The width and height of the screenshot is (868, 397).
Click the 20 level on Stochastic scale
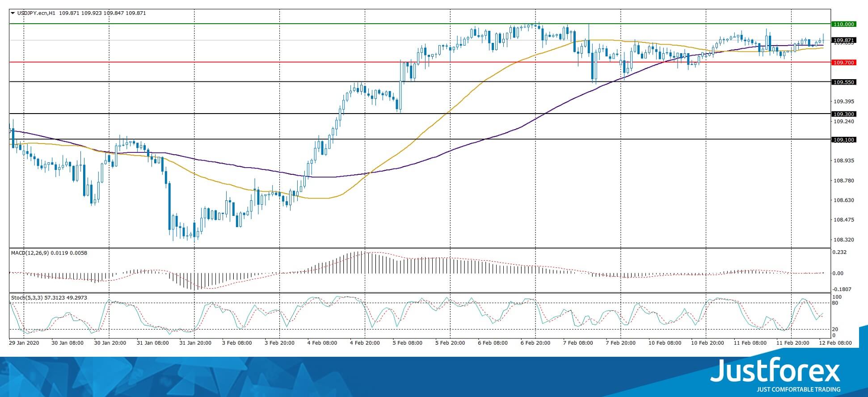[835, 329]
